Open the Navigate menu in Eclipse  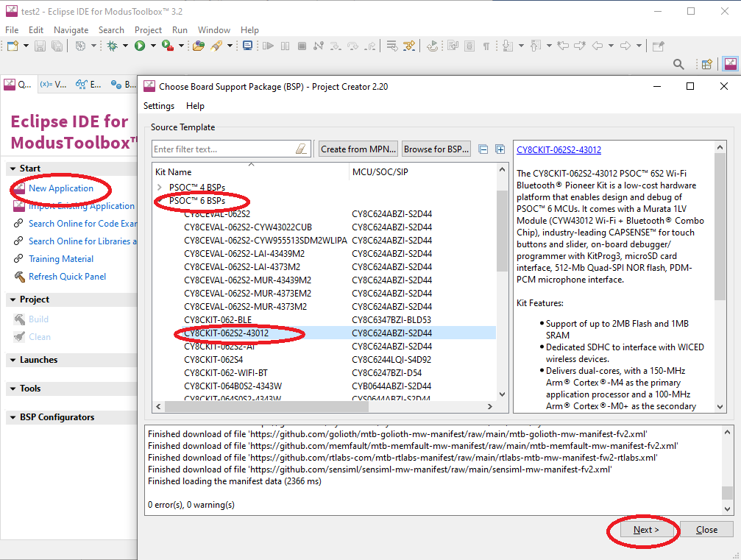[71, 30]
